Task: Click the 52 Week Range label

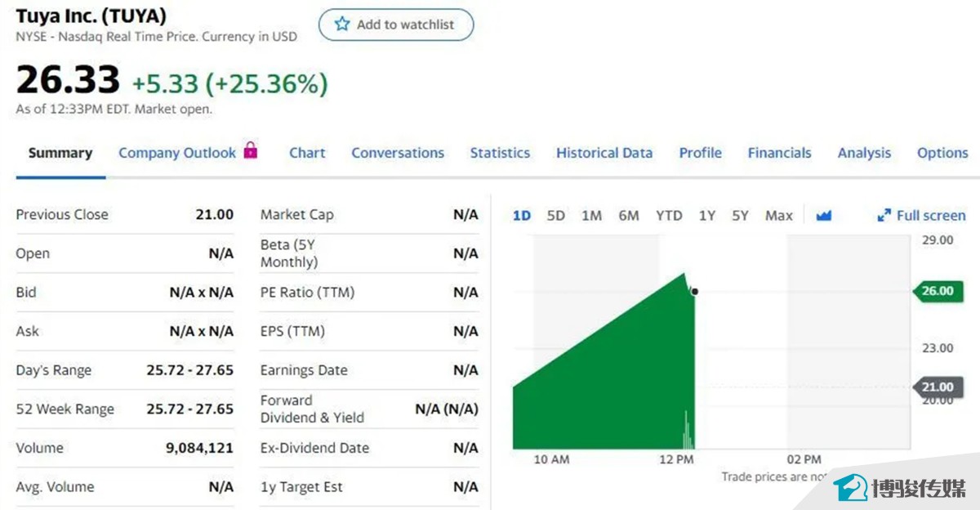Action: coord(65,409)
